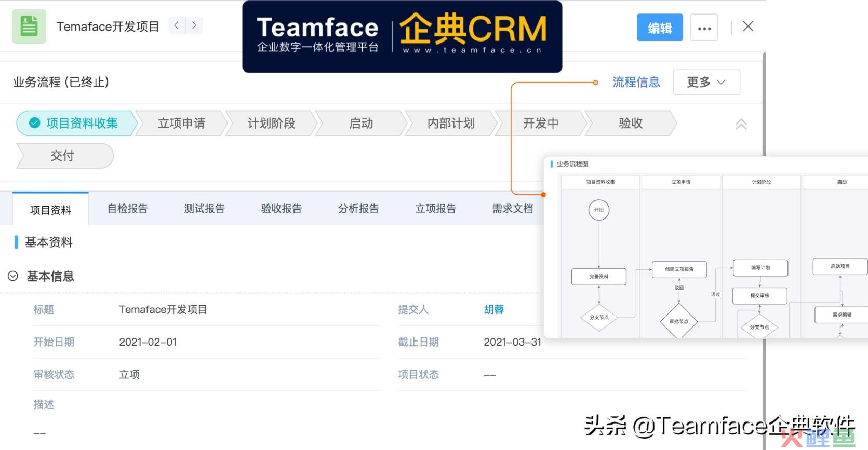The width and height of the screenshot is (868, 450).
Task: Click 提交审核 node in flowchart
Action: pos(760,296)
